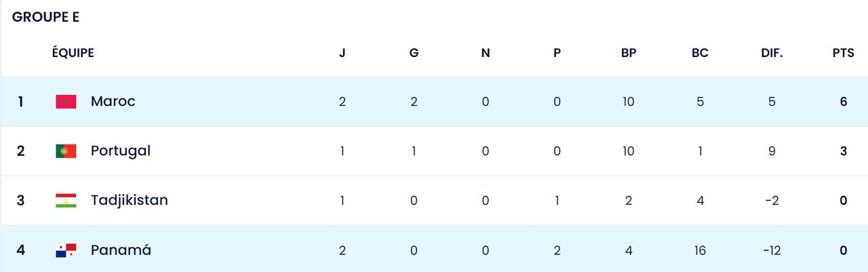Click the Portugal flag icon
The width and height of the screenshot is (868, 272).
(x=66, y=151)
